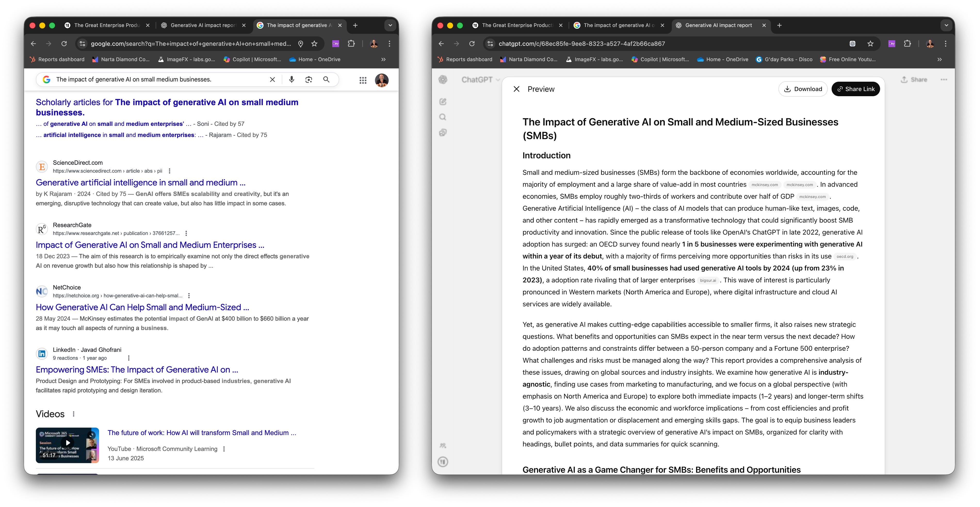Close the report Preview panel
The image size is (980, 507).
click(x=516, y=89)
